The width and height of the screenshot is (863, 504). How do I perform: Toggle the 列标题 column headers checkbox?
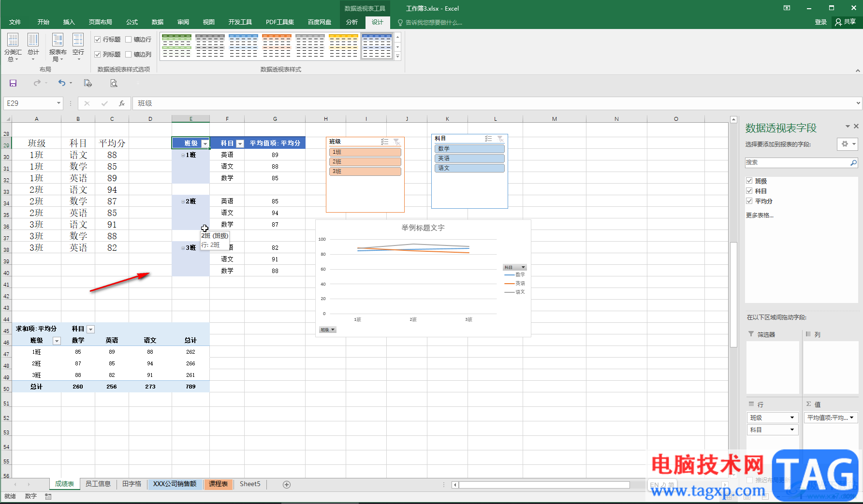coord(98,55)
